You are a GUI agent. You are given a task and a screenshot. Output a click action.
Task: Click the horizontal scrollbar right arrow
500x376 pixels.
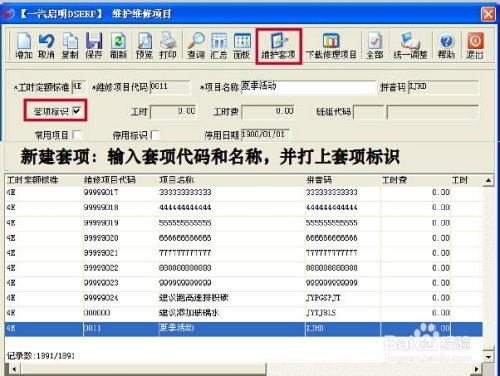point(477,369)
